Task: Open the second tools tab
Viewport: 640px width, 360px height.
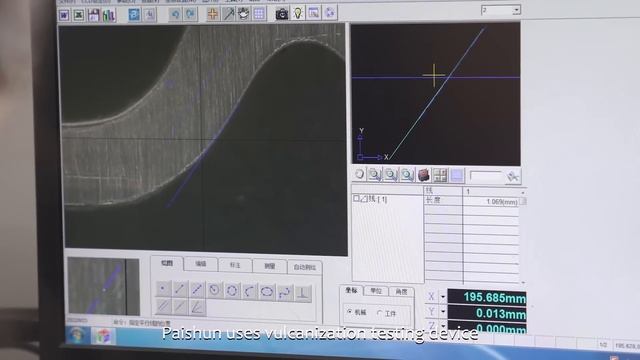Action: click(x=200, y=264)
